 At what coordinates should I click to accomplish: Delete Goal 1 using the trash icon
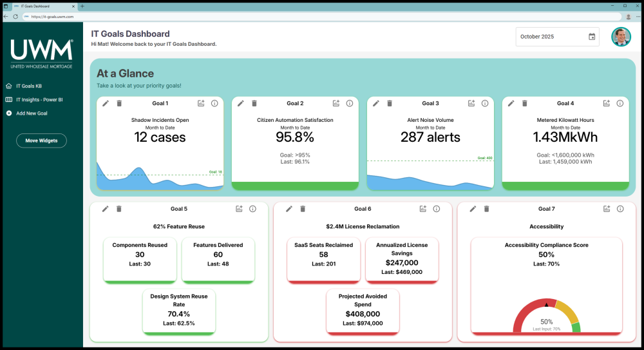(119, 103)
